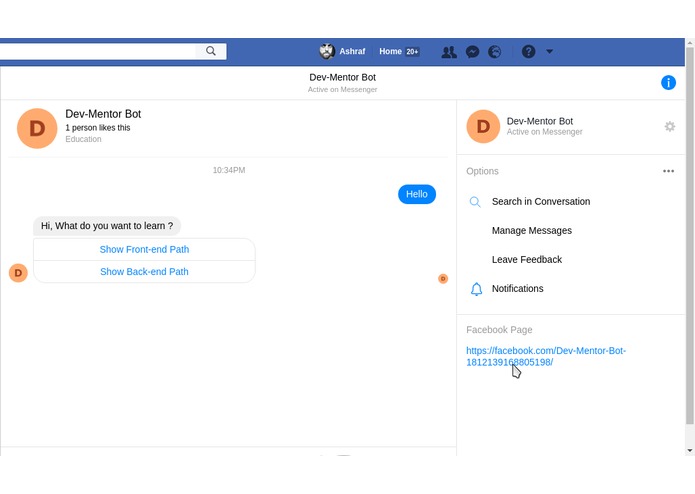The width and height of the screenshot is (695, 494).
Task: Expand the account dropdown arrow in top bar
Action: (x=550, y=51)
